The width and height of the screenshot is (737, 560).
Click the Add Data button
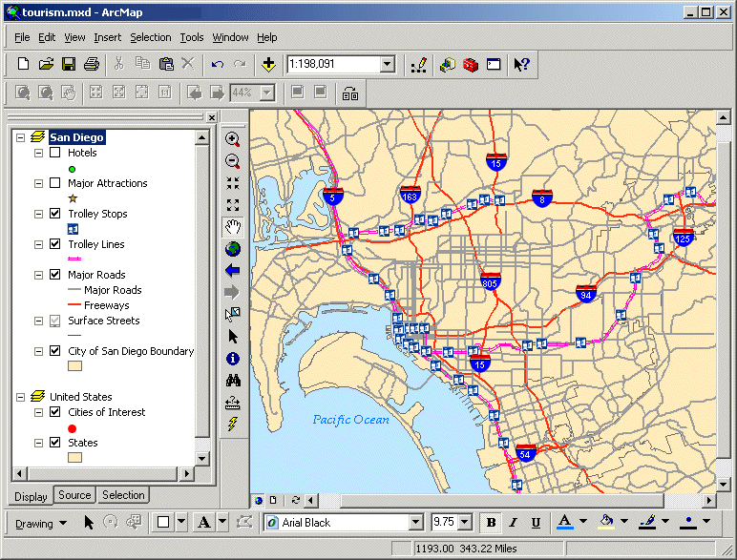[x=268, y=64]
